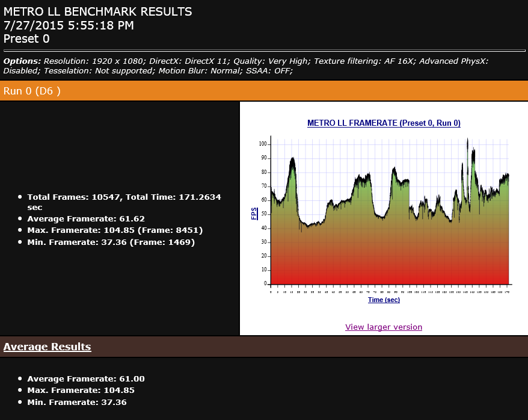Click the Preset 0 heading
This screenshot has height=420, width=528.
click(x=26, y=39)
